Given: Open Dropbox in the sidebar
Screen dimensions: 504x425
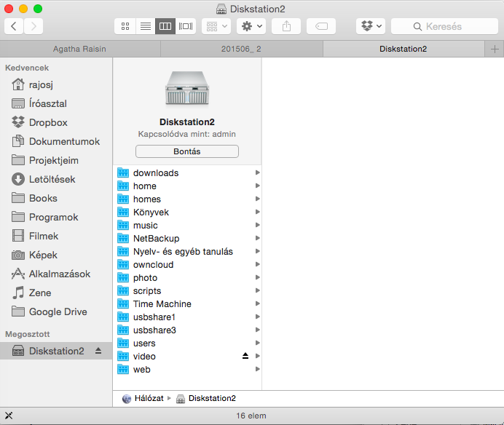Looking at the screenshot, I should 56,123.
